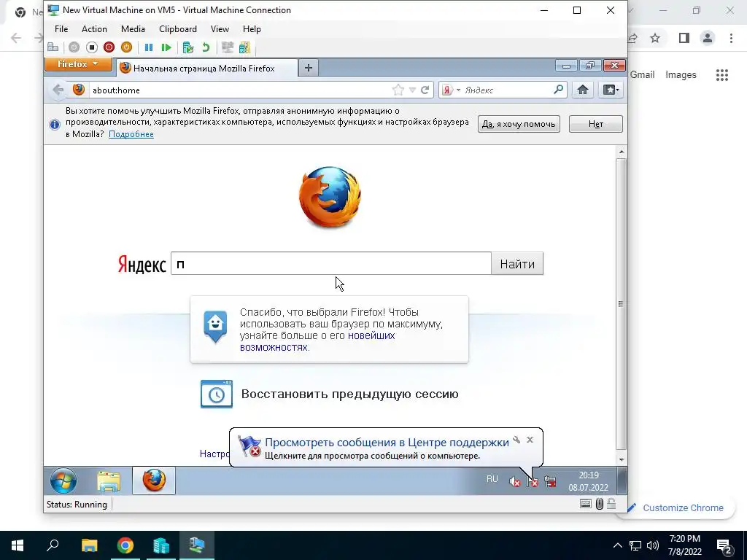Click the Firefox back arrow
This screenshot has width=747, height=560.
click(x=58, y=90)
